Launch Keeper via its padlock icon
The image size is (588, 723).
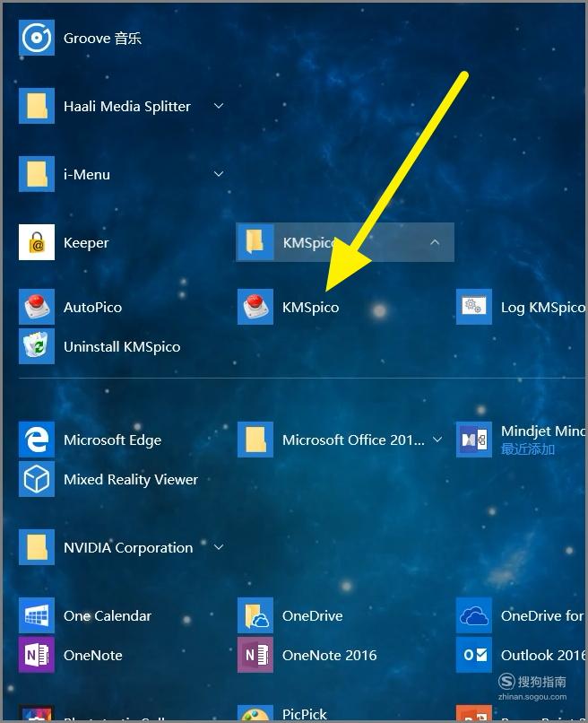(x=37, y=242)
